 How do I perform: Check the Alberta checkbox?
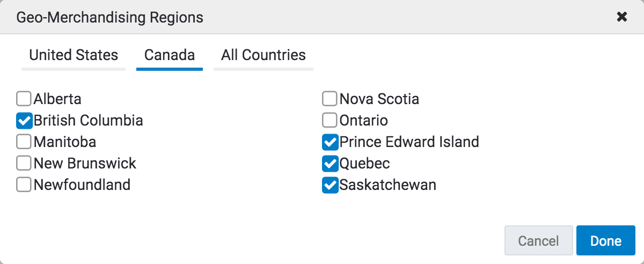point(24,99)
